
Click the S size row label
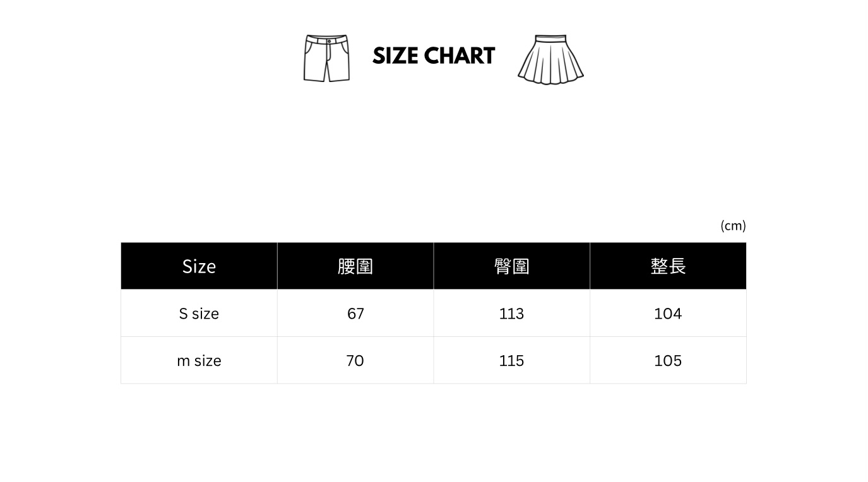(x=199, y=314)
